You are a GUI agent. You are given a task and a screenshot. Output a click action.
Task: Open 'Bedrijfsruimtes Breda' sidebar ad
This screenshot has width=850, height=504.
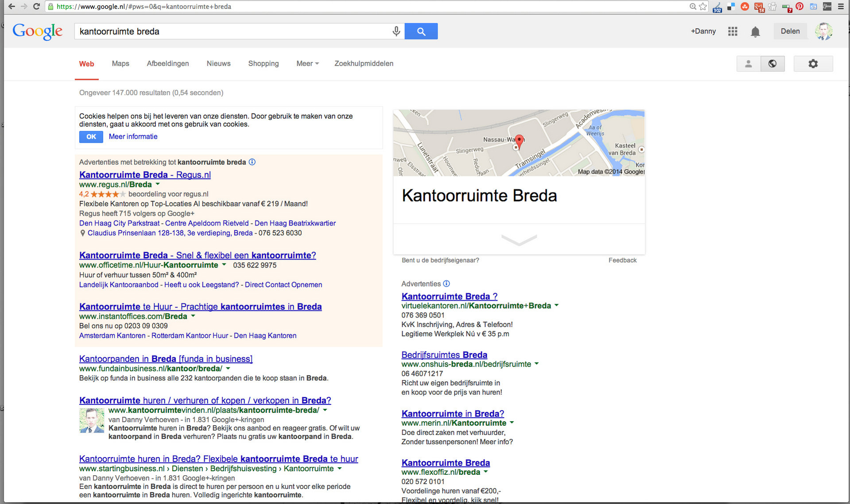coord(444,355)
